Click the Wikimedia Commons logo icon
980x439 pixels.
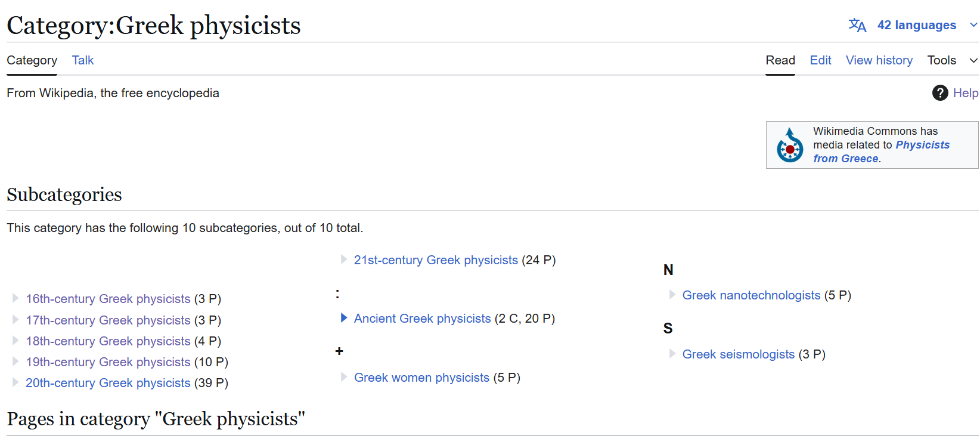790,145
